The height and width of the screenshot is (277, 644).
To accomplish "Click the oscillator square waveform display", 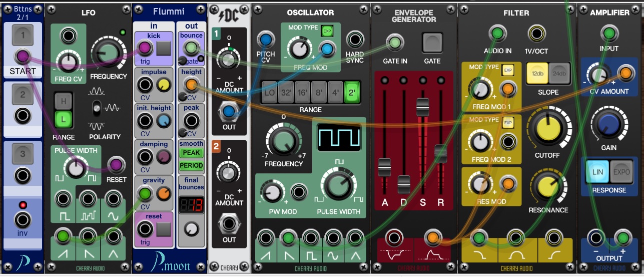I will point(339,136).
